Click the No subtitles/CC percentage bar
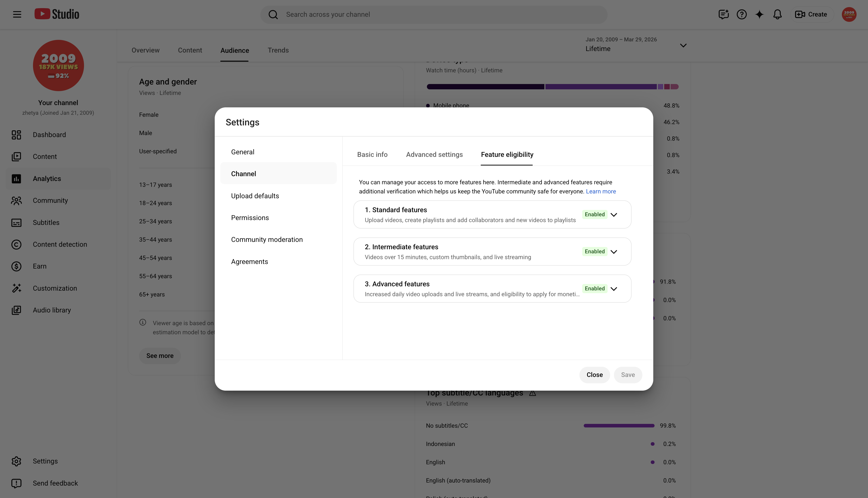Screen dimensions: 868x498 click(x=619, y=426)
